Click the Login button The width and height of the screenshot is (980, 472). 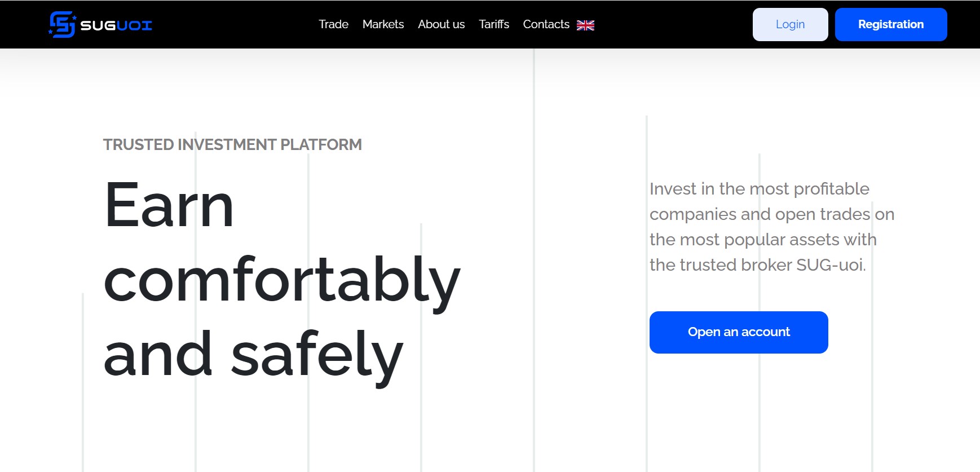click(x=790, y=24)
